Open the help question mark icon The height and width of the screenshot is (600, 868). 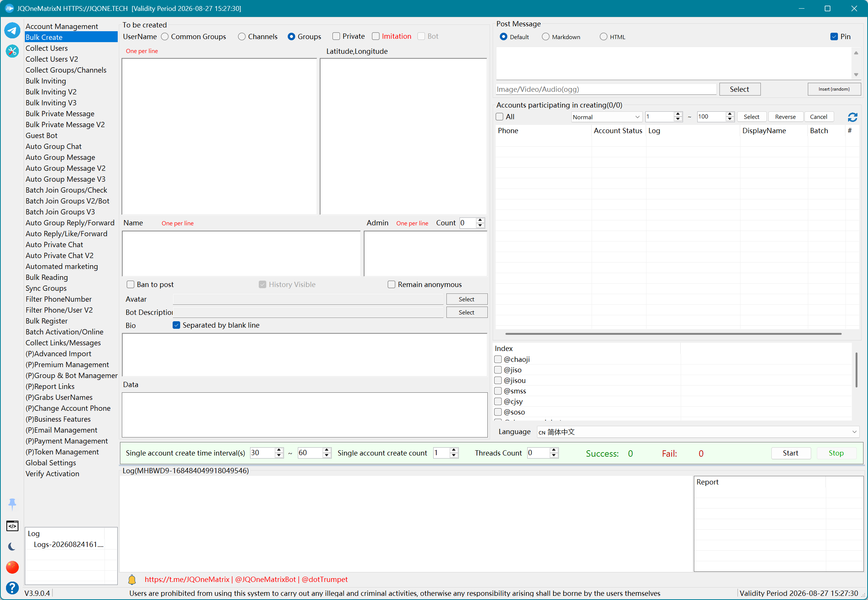pos(12,588)
